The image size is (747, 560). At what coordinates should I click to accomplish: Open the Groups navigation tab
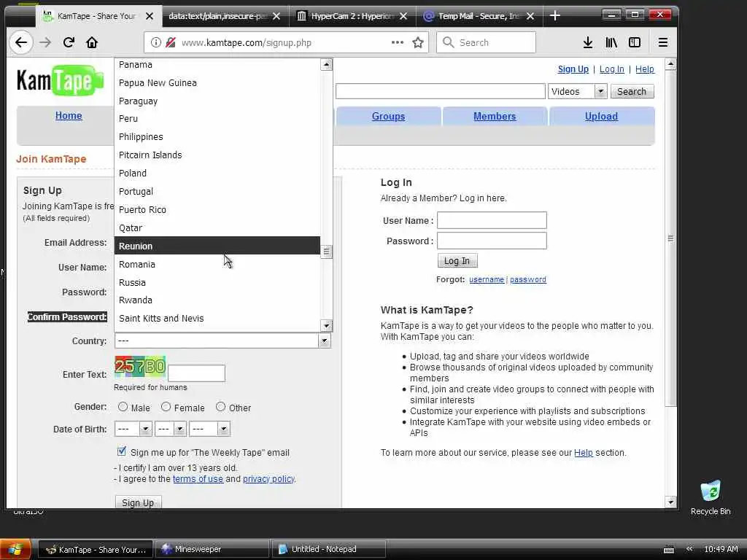[388, 116]
